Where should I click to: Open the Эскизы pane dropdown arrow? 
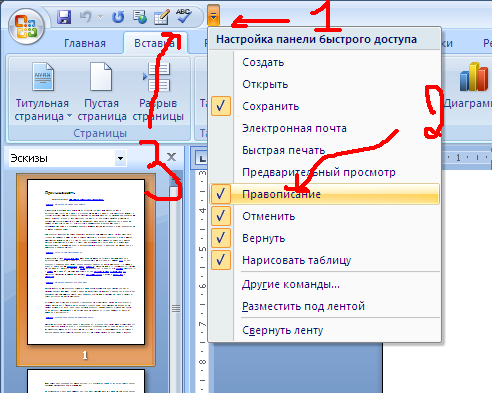click(120, 158)
